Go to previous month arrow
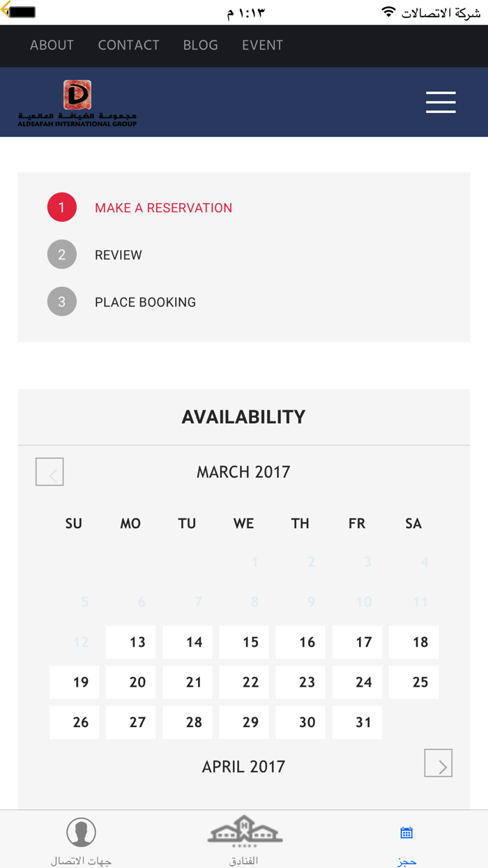Viewport: 488px width, 868px height. pyautogui.click(x=49, y=472)
